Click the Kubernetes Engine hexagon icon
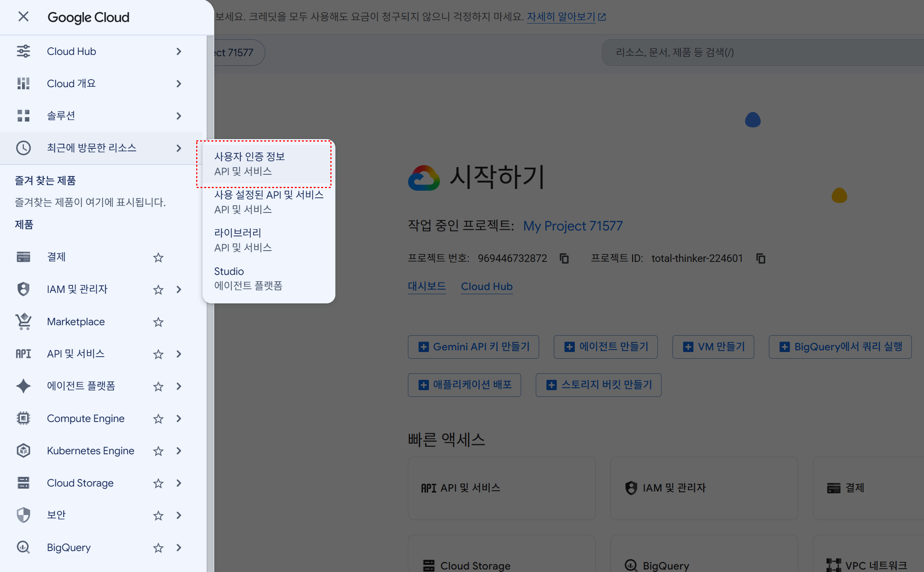 tap(23, 450)
